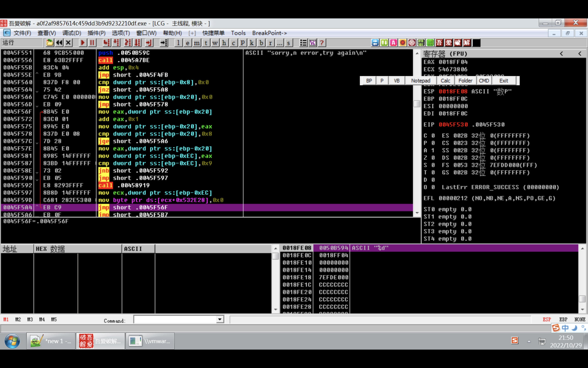Close the debugged program with X icon
Viewport: 588px width, 368px height.
(69, 43)
